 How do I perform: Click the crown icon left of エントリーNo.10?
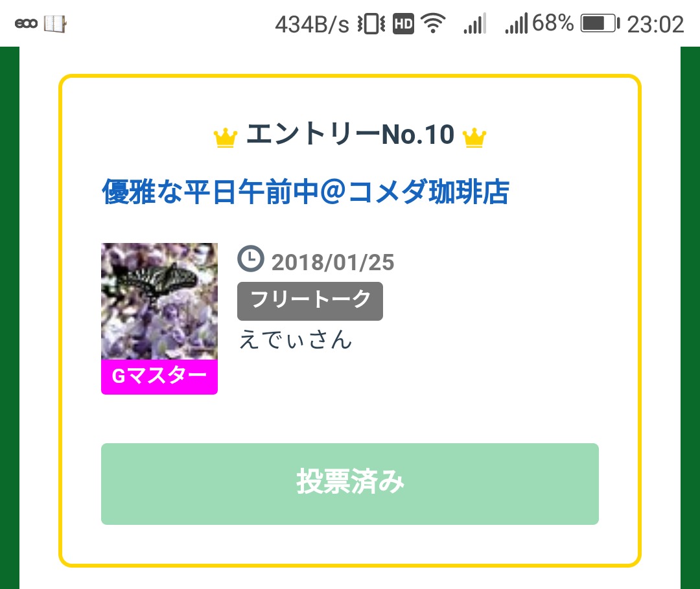coord(225,137)
